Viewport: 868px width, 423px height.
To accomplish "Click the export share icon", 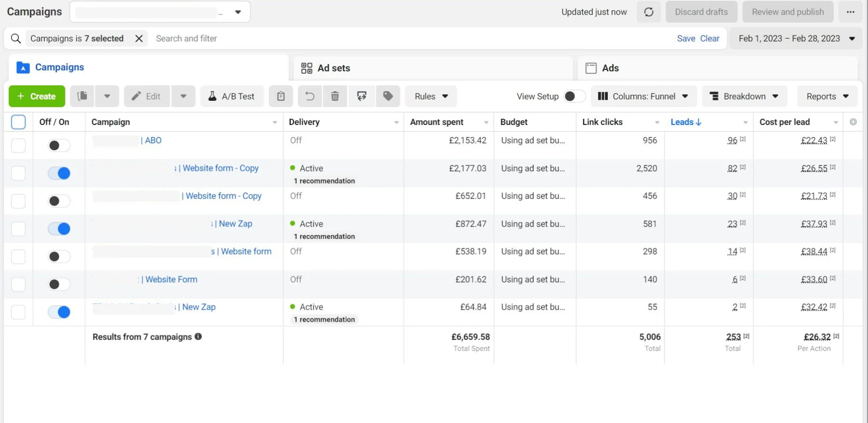I will 362,96.
